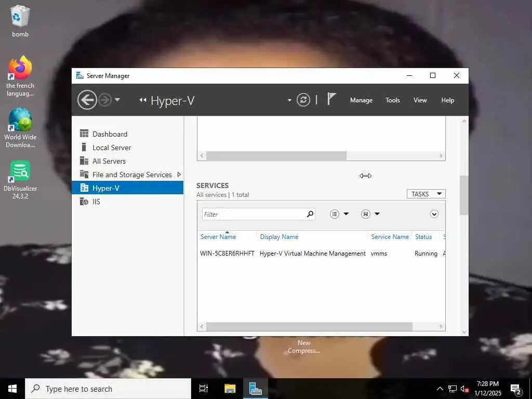
Task: Open the World Wide Download shortcut
Action: point(20,128)
